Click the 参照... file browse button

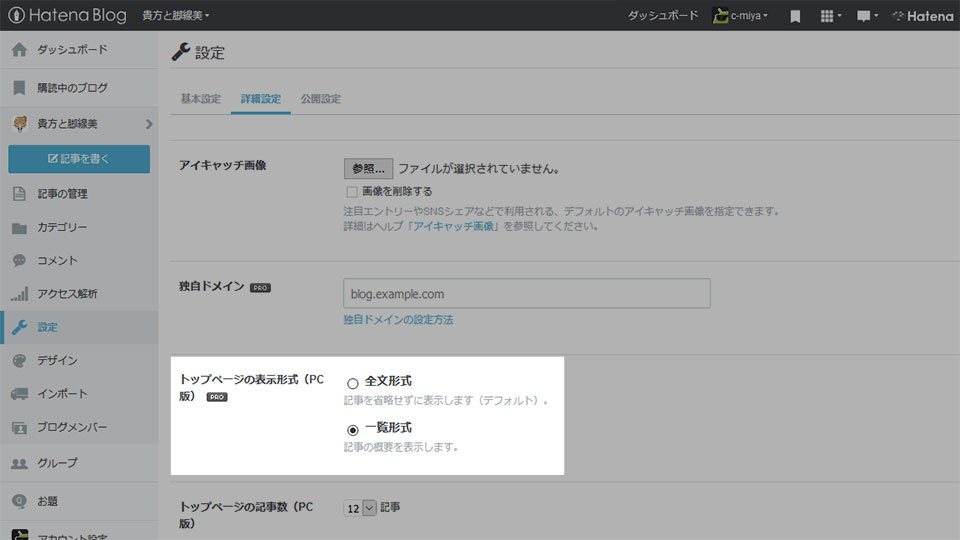[x=368, y=168]
